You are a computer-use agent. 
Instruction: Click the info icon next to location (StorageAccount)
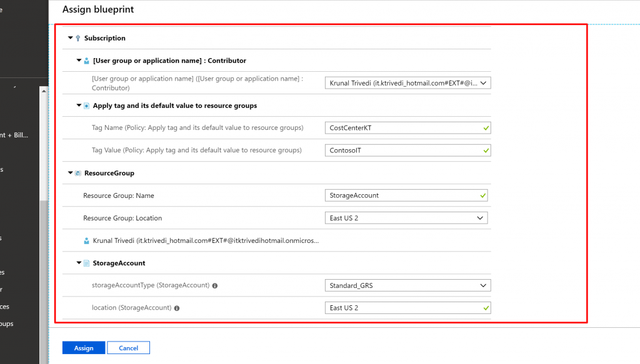click(x=177, y=308)
